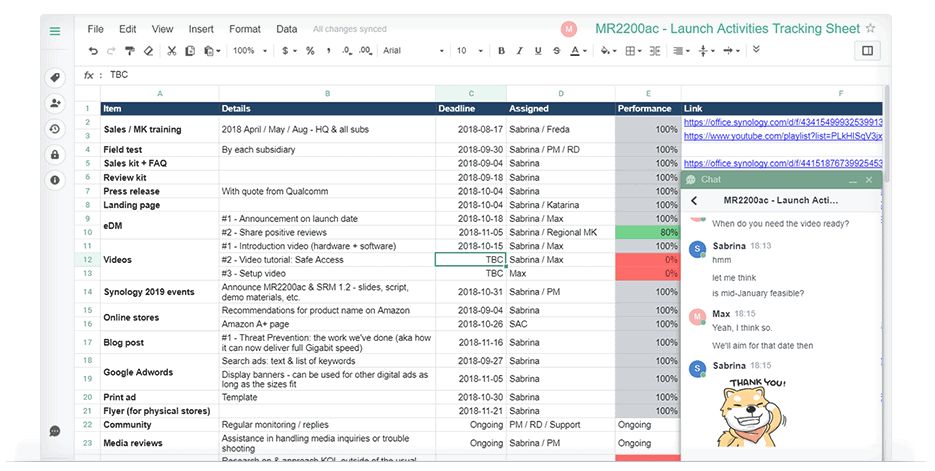Screen dimensions: 935x471
Task: Open the cell borders dropdown
Action: click(x=633, y=51)
